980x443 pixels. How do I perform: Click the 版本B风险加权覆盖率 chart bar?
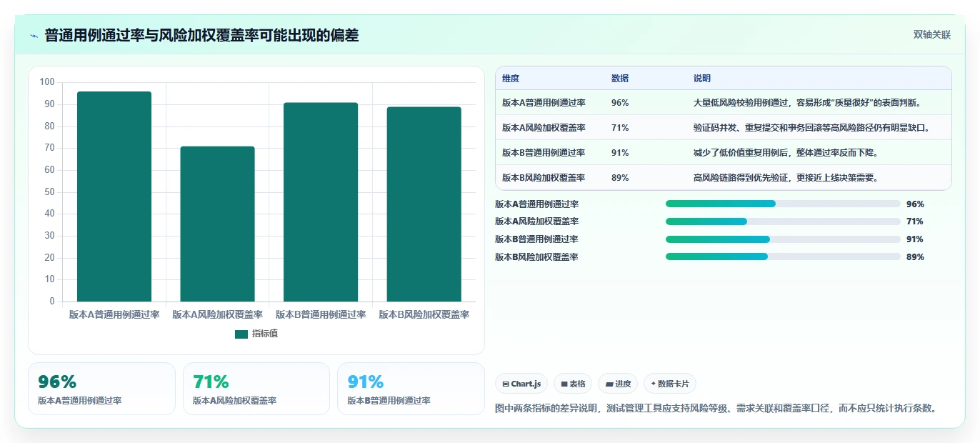click(x=424, y=204)
